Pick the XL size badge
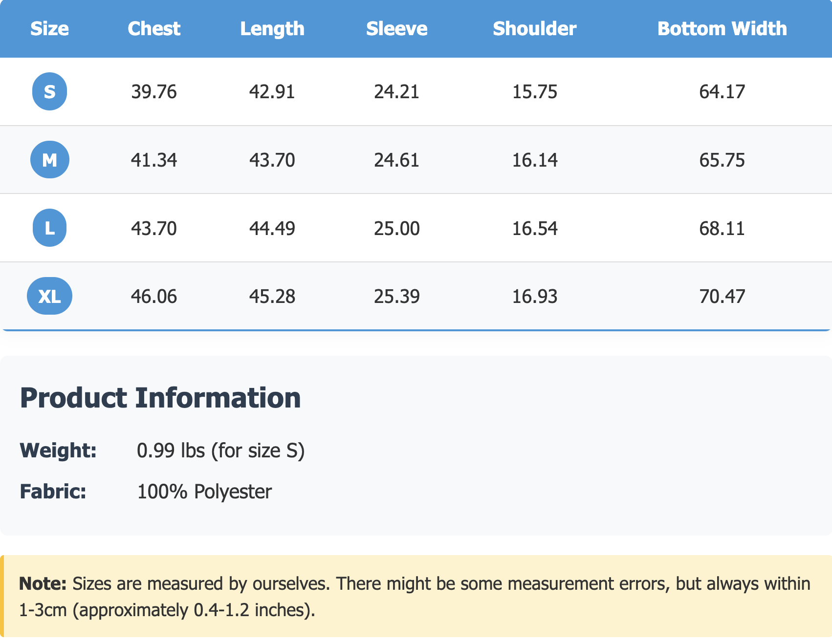 [49, 296]
